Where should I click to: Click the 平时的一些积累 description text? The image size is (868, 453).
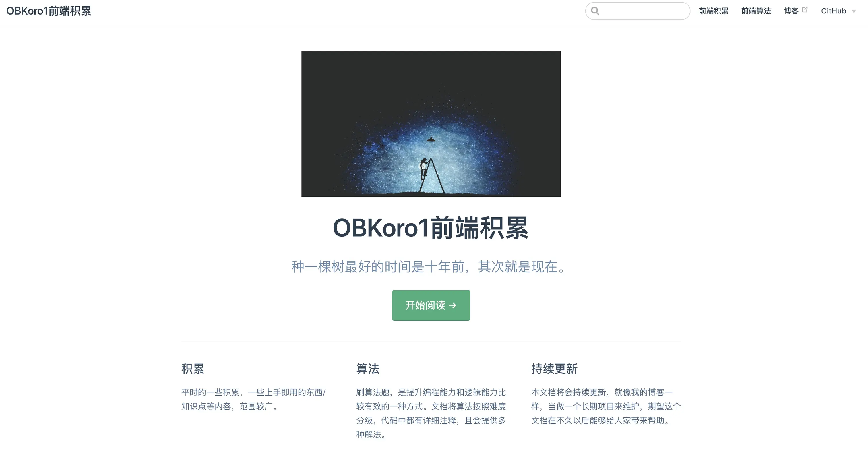point(253,399)
